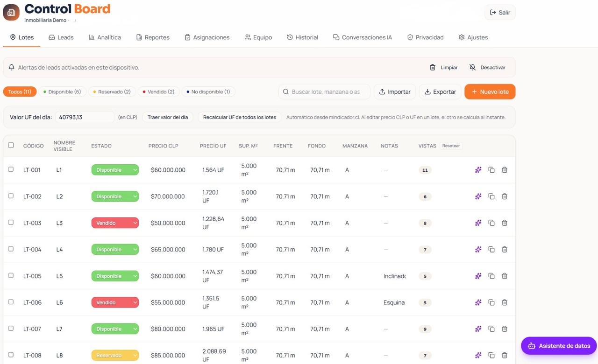Toggle the select-all checkbox in table header
Screen dimensions: 598x364
tap(11, 145)
